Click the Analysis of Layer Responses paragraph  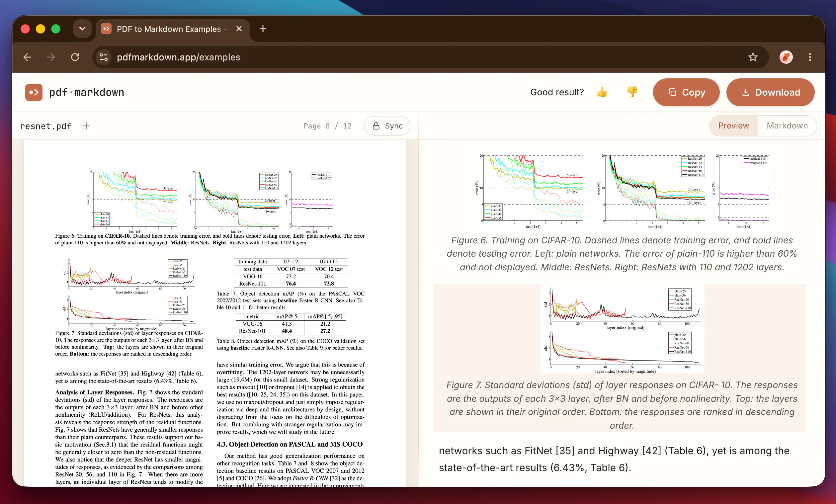tap(129, 437)
